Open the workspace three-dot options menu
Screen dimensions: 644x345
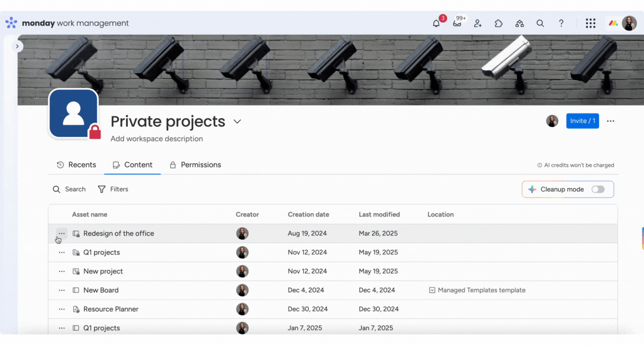coord(611,121)
